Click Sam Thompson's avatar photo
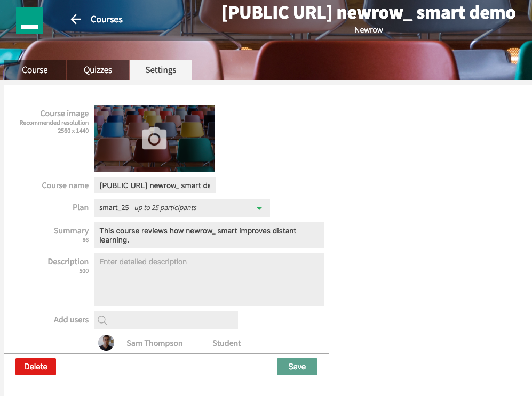The width and height of the screenshot is (532, 396). click(x=106, y=343)
